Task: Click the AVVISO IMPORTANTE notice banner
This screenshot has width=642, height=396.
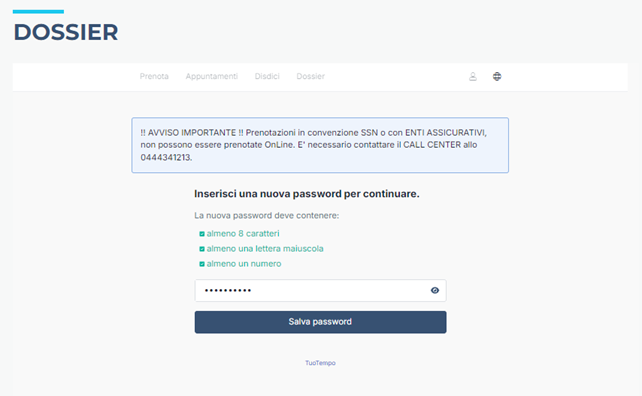Action: coord(320,145)
